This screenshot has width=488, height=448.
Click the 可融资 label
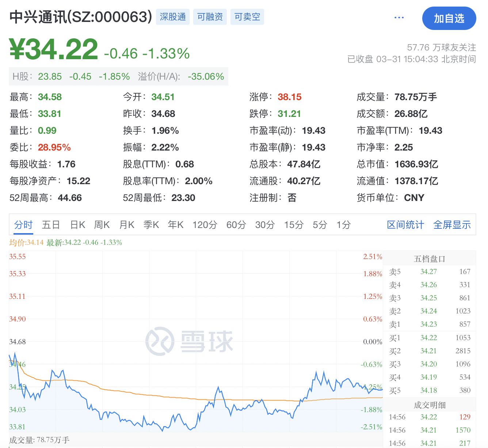tap(210, 16)
